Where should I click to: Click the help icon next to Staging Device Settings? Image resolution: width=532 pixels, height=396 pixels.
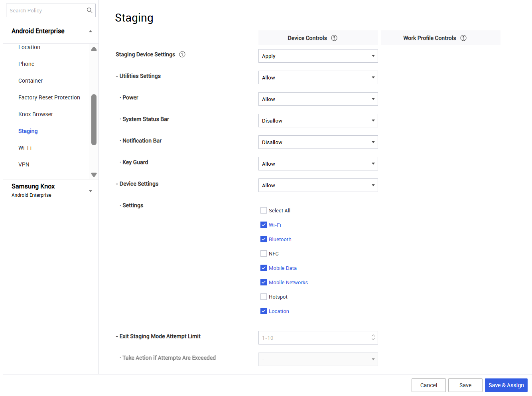(x=182, y=54)
